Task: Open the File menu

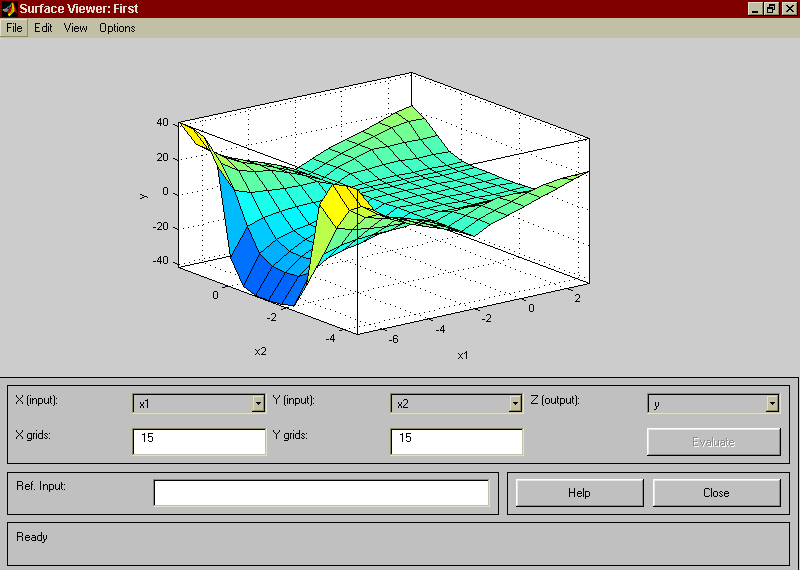Action: (14, 28)
